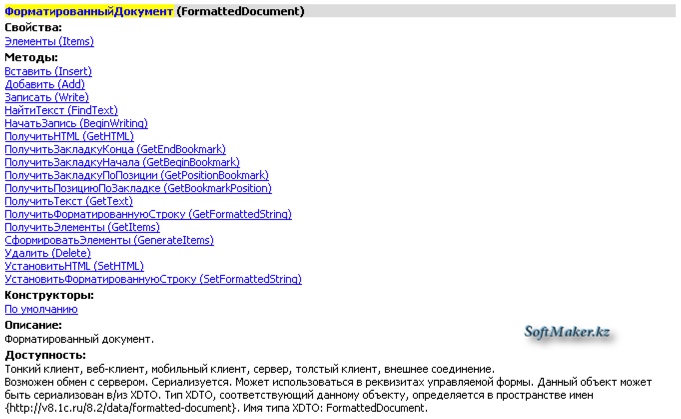The height and width of the screenshot is (419, 681).
Task: Click the Описание: section heading
Action: 33,325
